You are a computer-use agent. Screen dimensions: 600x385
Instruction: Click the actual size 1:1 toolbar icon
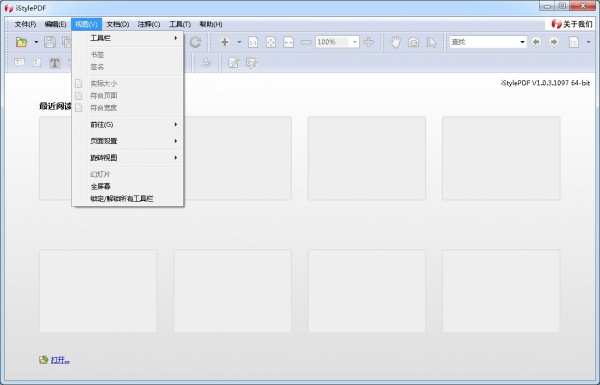[253, 42]
